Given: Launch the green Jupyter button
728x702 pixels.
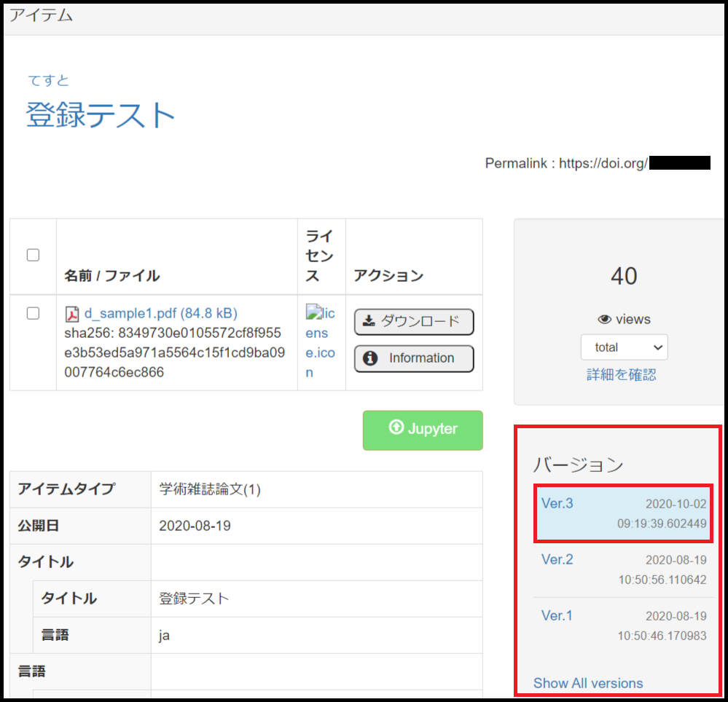Looking at the screenshot, I should [x=423, y=430].
